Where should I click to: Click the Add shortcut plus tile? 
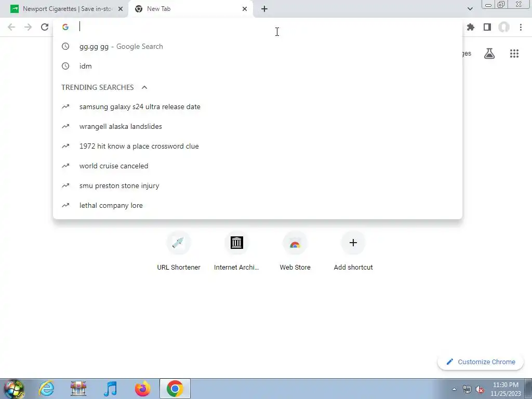[353, 251]
